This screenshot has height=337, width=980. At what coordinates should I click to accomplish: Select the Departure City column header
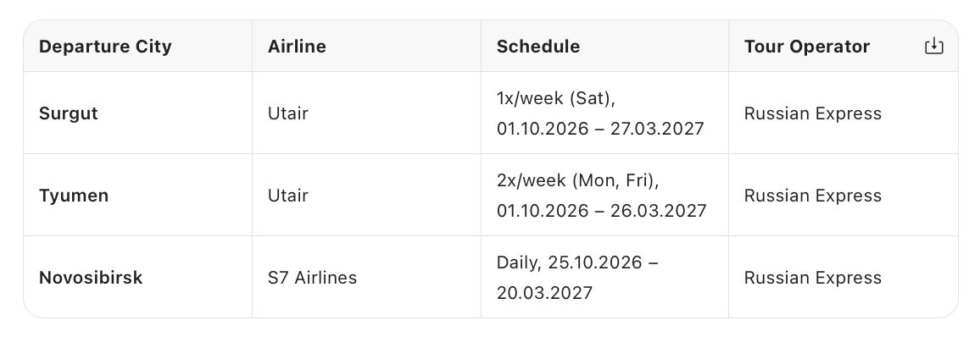(x=105, y=47)
